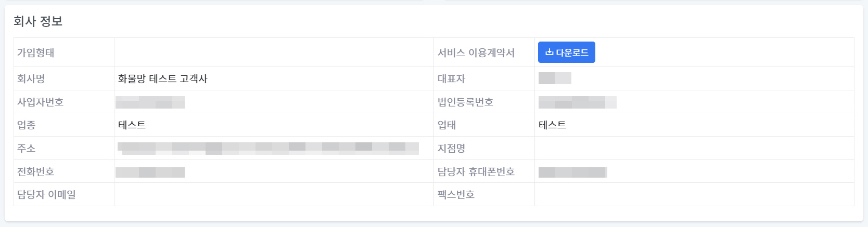This screenshot has width=868, height=227.
Task: Click the blurred 사업자번호 value
Action: point(150,102)
